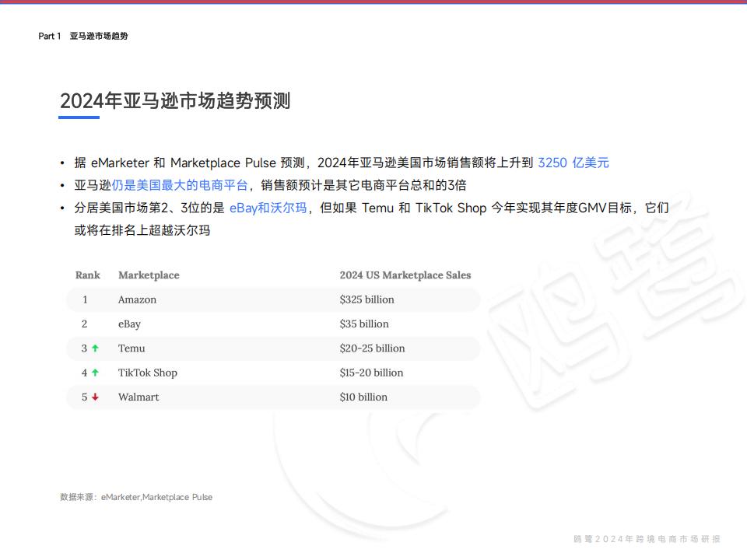The width and height of the screenshot is (747, 560).
Task: Select the "$325 billion" sales value
Action: tap(366, 299)
